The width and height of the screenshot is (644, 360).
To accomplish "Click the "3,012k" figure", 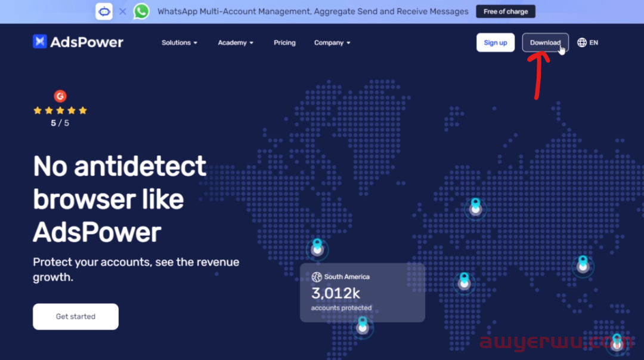I will click(336, 293).
